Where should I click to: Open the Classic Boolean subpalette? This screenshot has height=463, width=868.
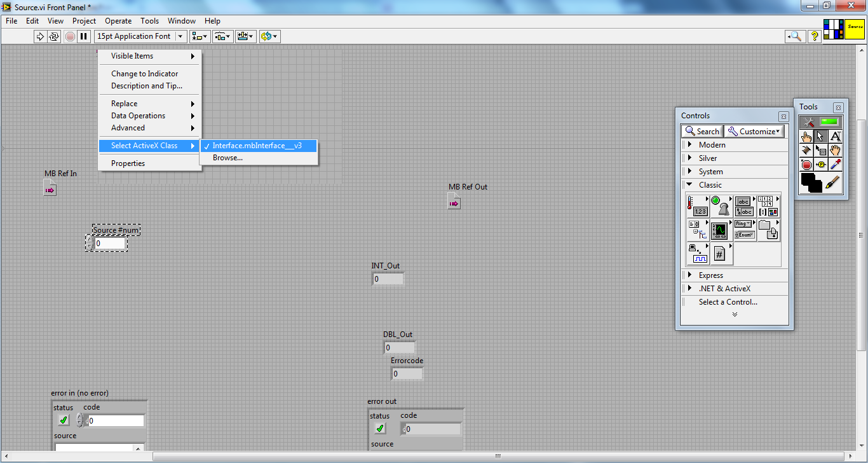pyautogui.click(x=721, y=207)
